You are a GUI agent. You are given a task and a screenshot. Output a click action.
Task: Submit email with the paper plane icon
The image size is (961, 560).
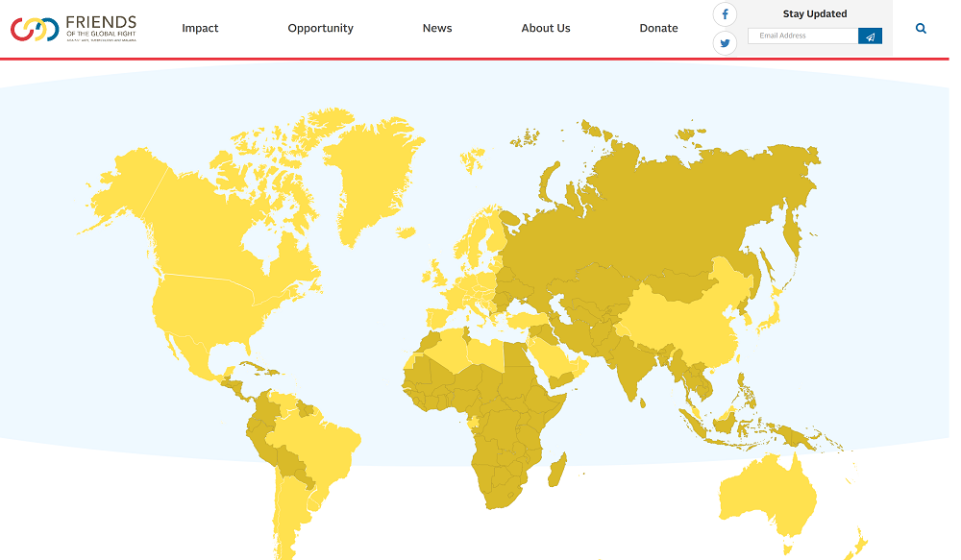[870, 35]
